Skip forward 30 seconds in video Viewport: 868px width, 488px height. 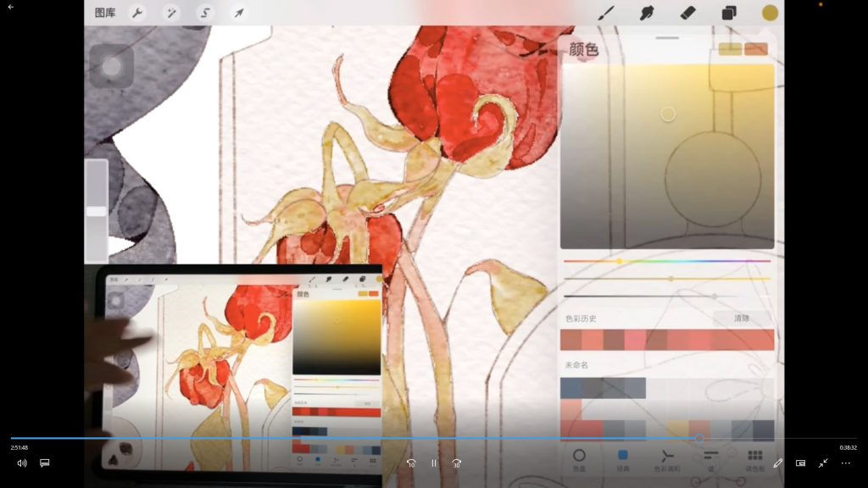[456, 463]
